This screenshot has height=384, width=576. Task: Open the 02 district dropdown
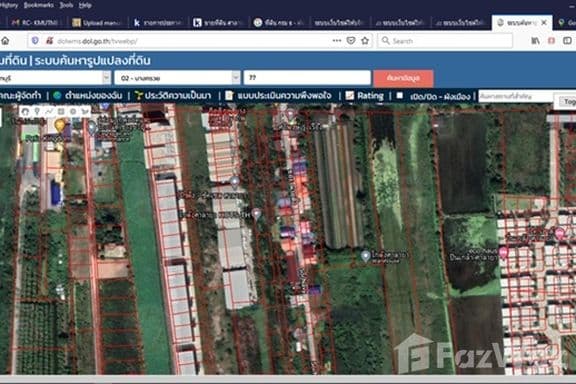[x=177, y=78]
